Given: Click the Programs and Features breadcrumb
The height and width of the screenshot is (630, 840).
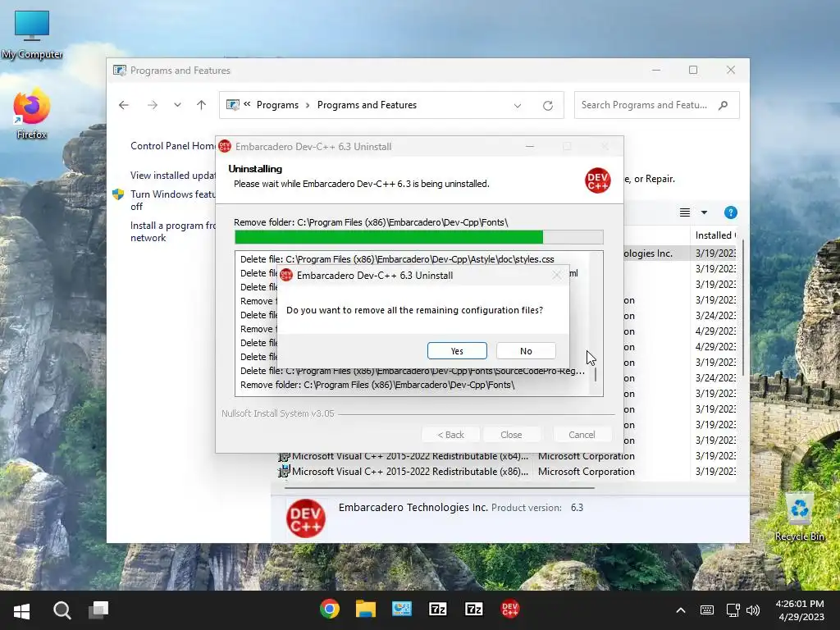Looking at the screenshot, I should pyautogui.click(x=367, y=105).
